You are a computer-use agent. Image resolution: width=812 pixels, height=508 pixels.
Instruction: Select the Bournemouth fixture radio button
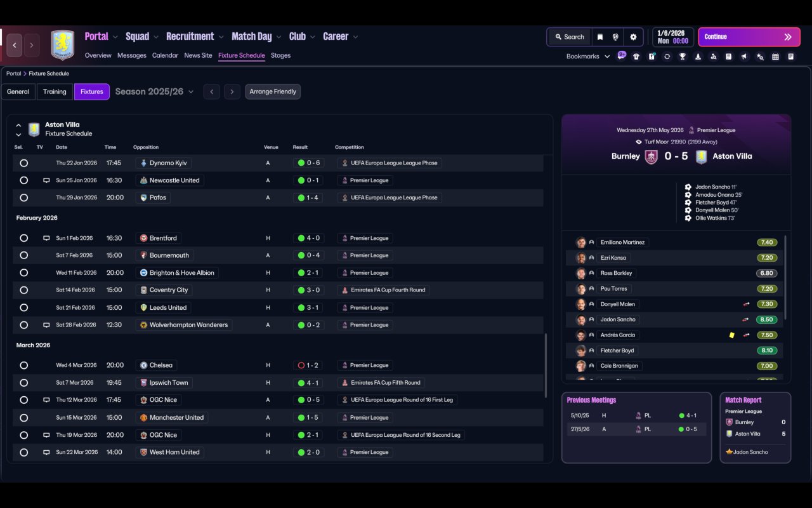coord(23,255)
